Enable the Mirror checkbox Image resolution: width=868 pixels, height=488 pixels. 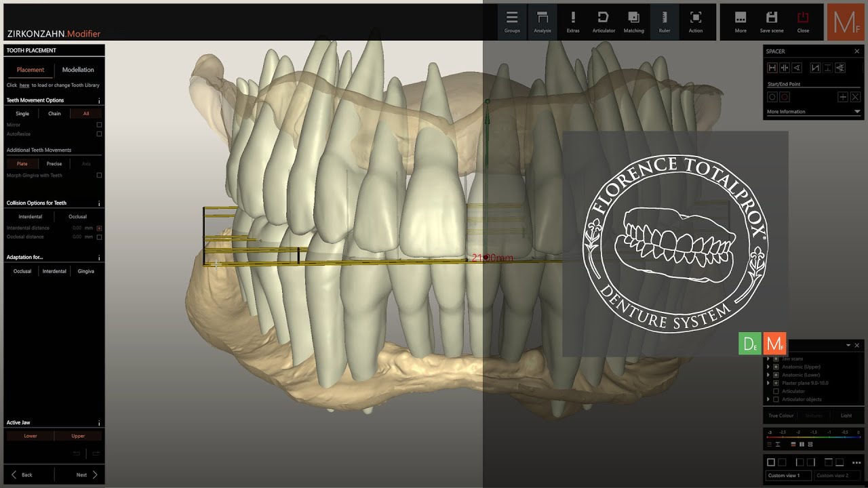[99, 125]
